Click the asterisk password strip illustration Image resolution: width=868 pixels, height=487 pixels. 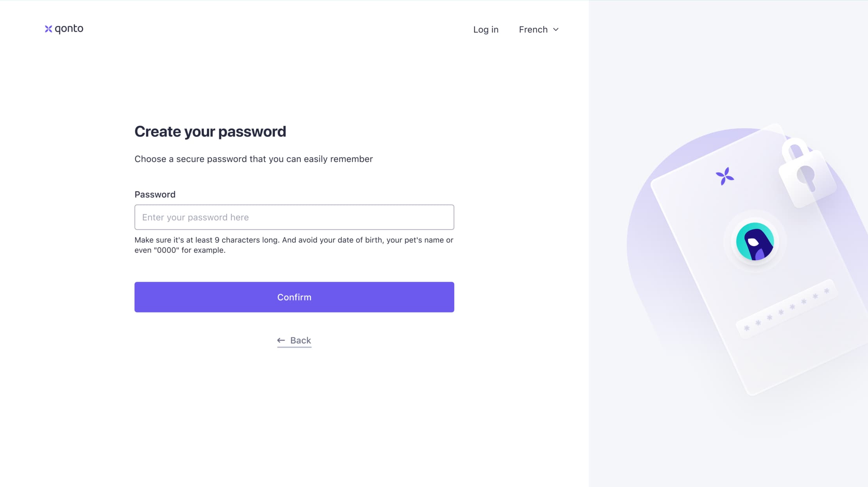786,308
